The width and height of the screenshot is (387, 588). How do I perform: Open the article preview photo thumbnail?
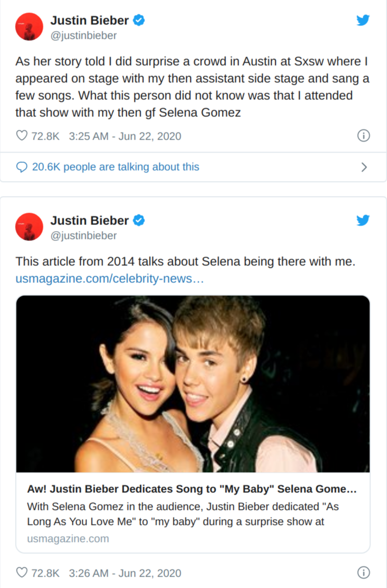pos(193,384)
